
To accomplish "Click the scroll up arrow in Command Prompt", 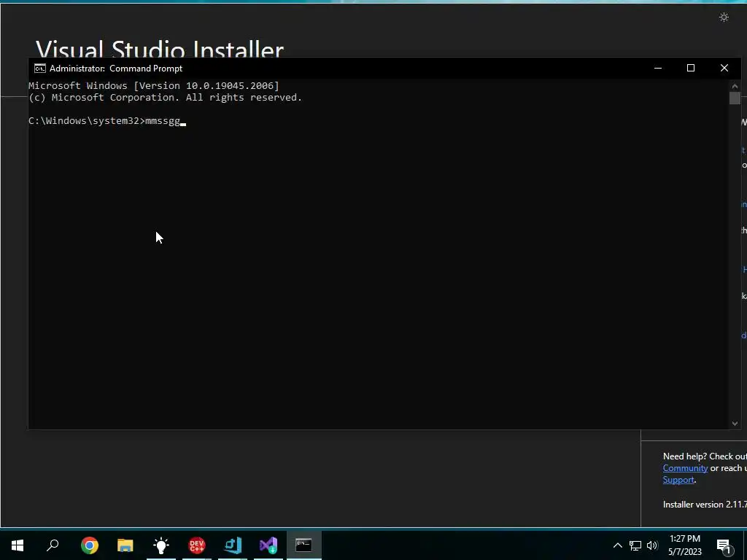I will [735, 86].
